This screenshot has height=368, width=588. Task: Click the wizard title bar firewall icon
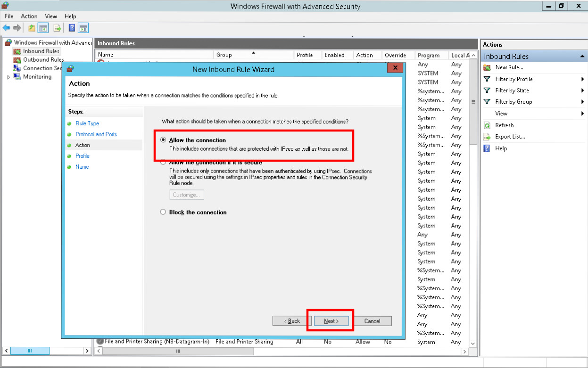[70, 69]
